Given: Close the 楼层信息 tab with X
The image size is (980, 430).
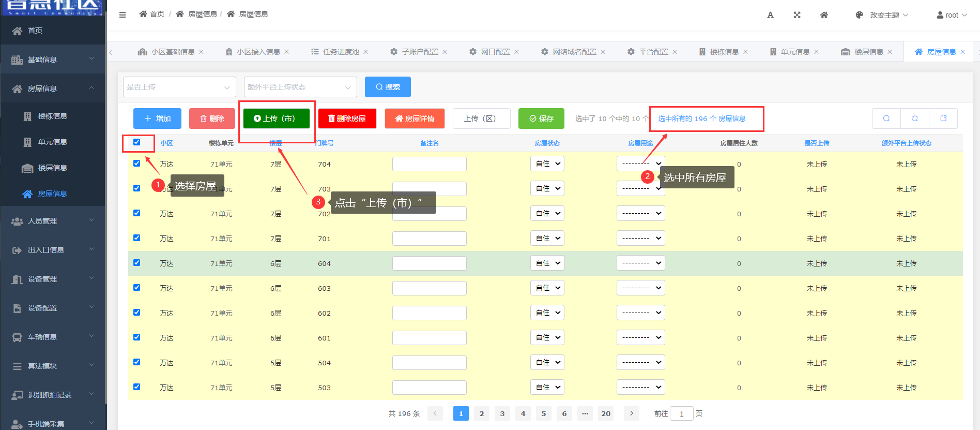Looking at the screenshot, I should 890,52.
